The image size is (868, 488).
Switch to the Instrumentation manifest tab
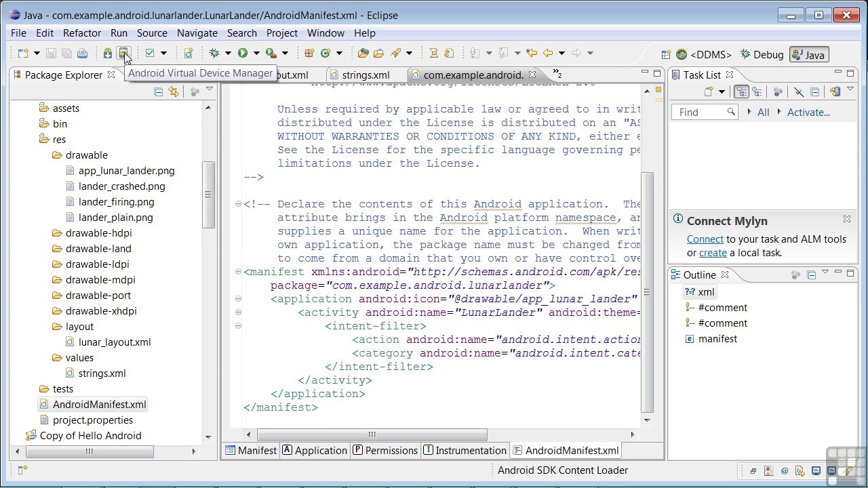[x=465, y=450]
